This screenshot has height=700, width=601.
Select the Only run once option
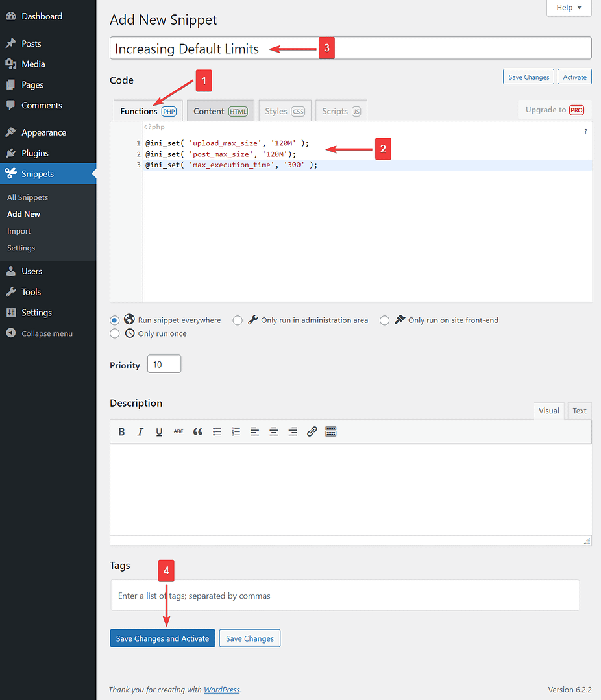[115, 333]
